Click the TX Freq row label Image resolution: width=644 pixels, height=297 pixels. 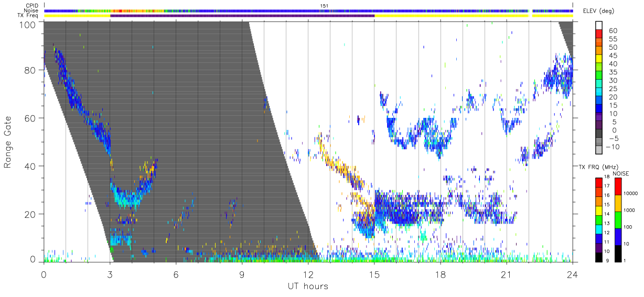[28, 16]
